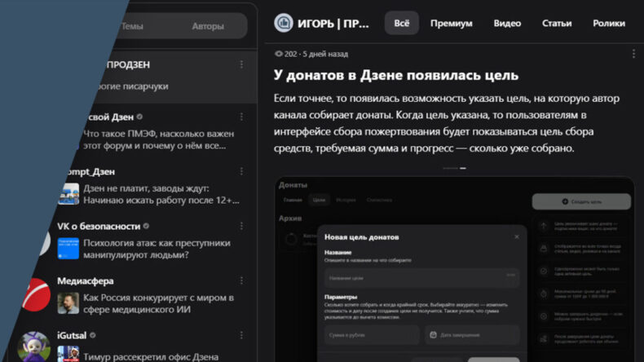
Task: Open the Дзен не платит post thumbnail
Action: [x=68, y=194]
